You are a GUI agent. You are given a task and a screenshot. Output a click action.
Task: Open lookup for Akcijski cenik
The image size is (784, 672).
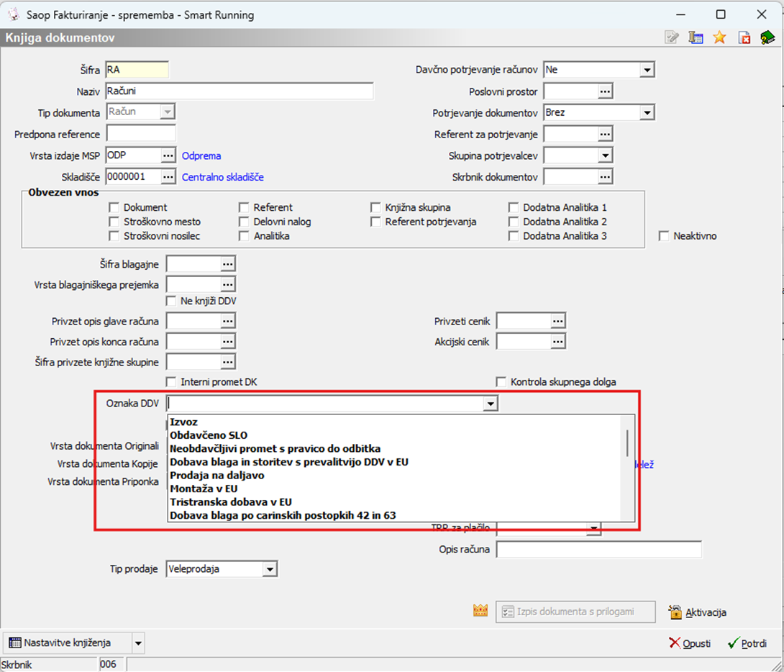point(557,342)
